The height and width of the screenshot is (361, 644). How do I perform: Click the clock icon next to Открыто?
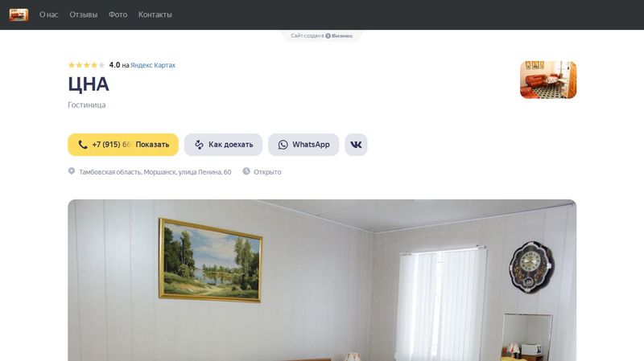click(x=246, y=171)
